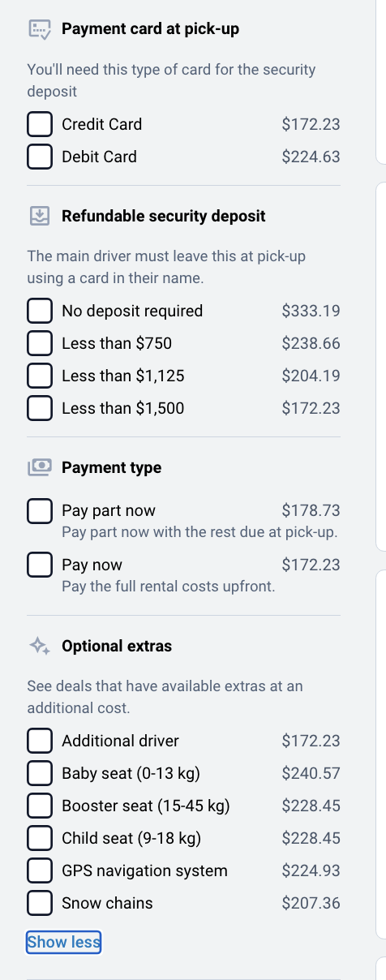Click the refundable security deposit download icon

click(39, 216)
